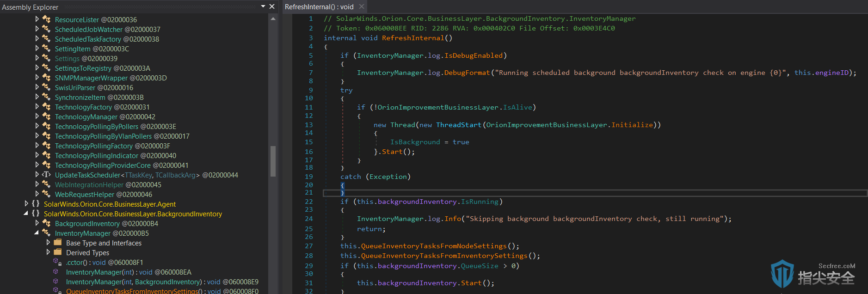Click the IsDebugEnabled property in the code
This screenshot has height=294, width=868.
click(474, 55)
